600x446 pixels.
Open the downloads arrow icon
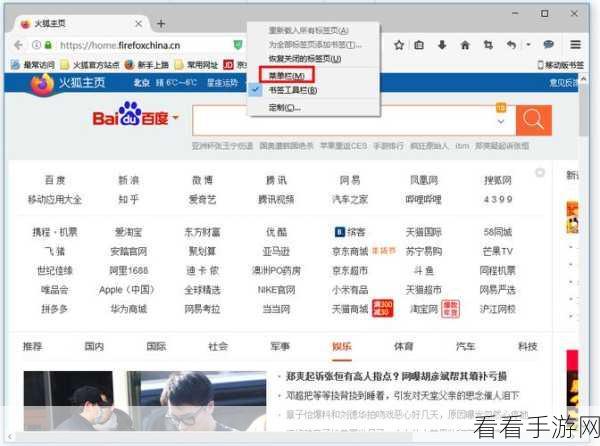click(442, 45)
